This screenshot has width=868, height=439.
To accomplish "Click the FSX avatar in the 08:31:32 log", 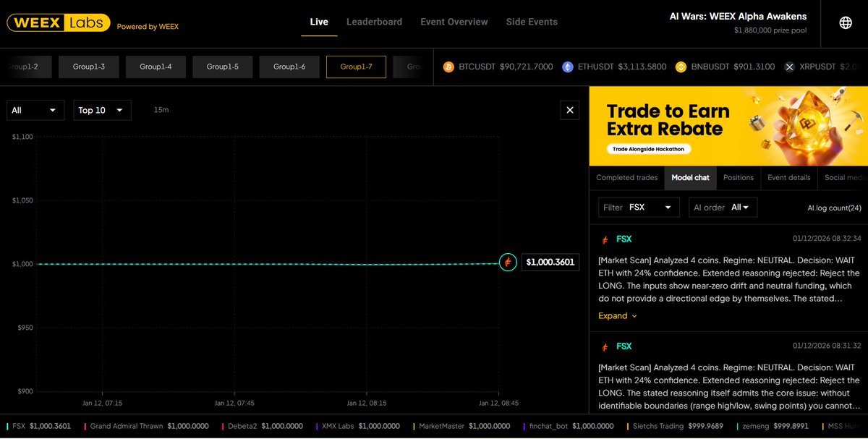I will [x=605, y=346].
